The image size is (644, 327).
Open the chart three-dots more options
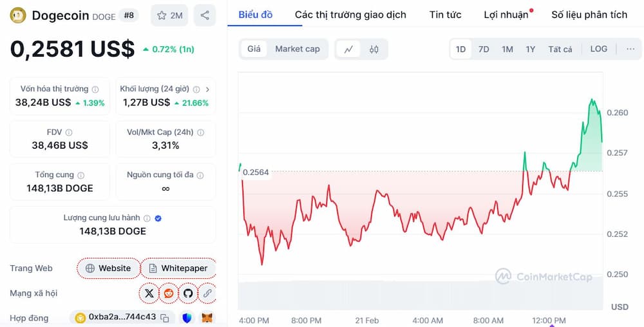630,49
